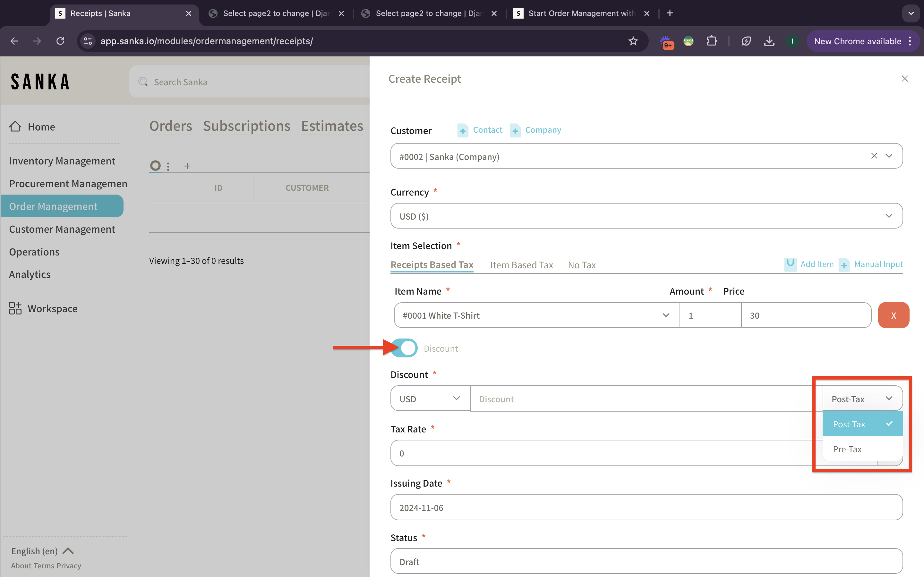Screen dimensions: 924x577
Task: Select the Receipts Based Tax tab
Action: [432, 264]
